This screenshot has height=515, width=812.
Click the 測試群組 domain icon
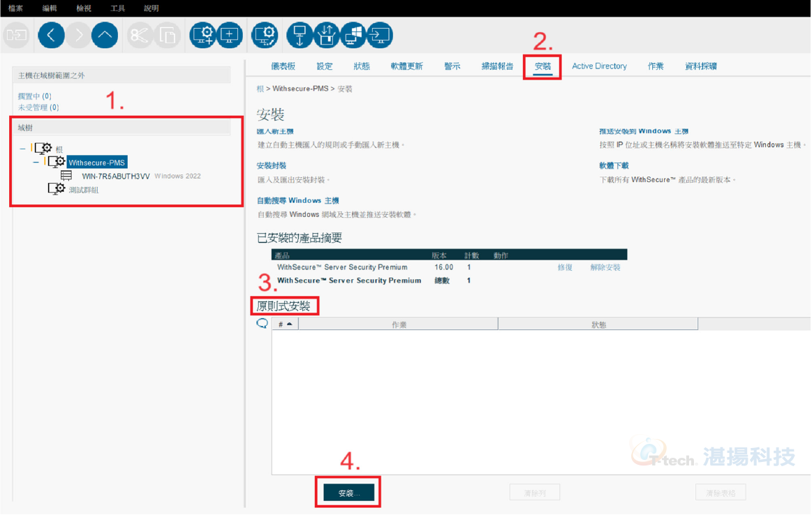57,189
